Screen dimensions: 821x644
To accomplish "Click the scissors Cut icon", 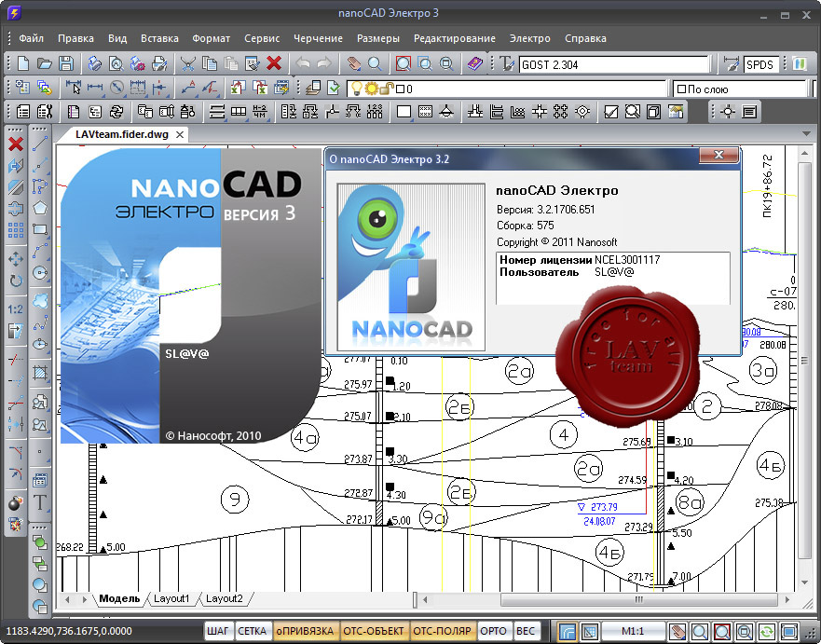I will coord(187,64).
